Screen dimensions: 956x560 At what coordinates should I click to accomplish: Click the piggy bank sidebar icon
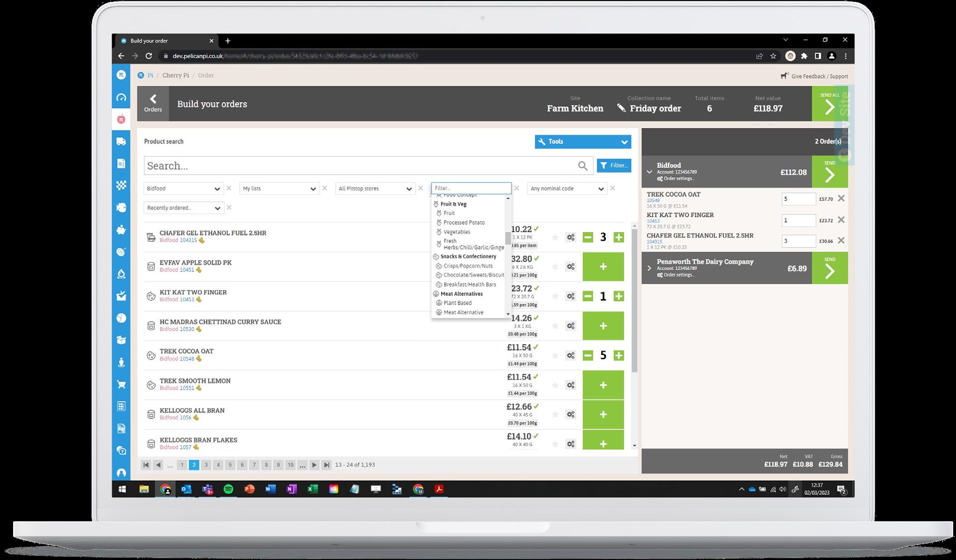(121, 229)
